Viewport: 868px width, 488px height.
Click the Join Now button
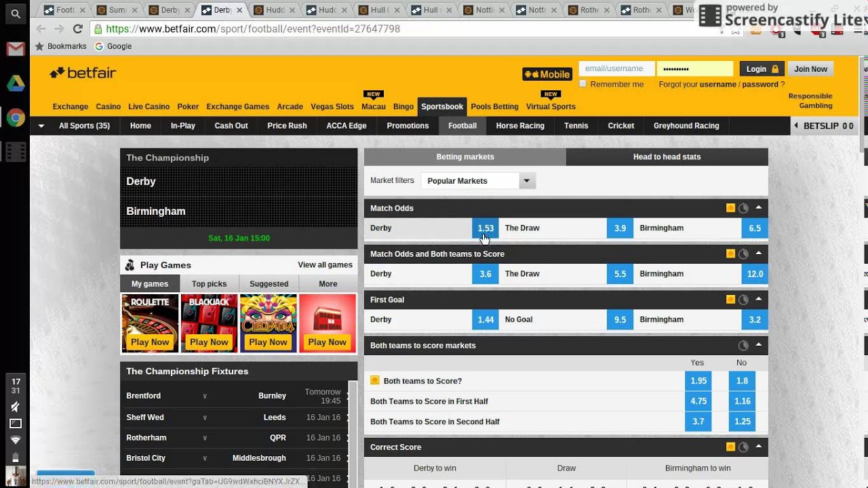(x=810, y=69)
